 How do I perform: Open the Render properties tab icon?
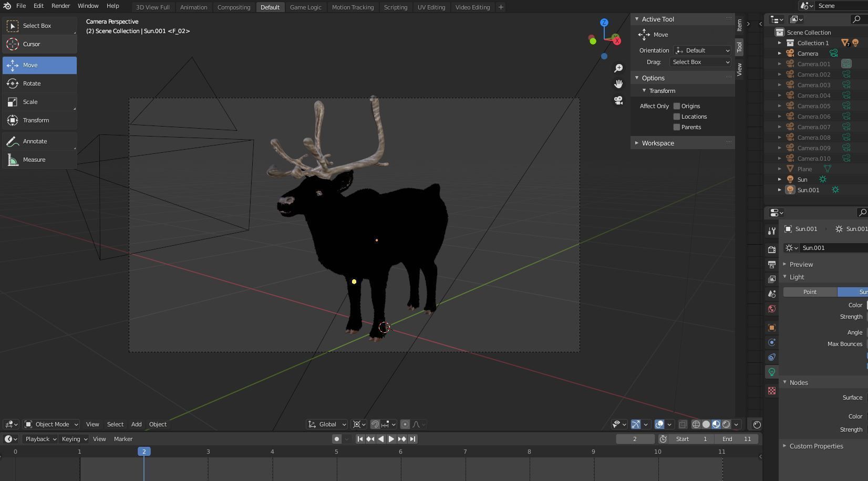point(772,250)
